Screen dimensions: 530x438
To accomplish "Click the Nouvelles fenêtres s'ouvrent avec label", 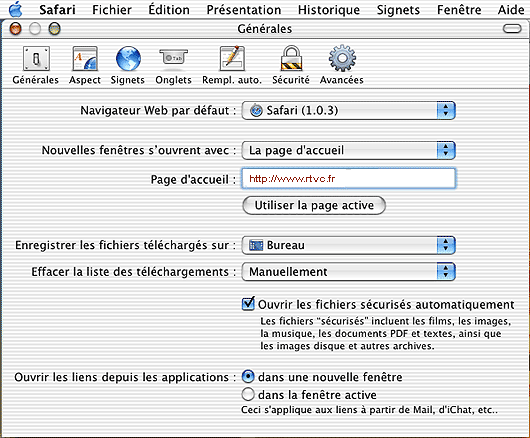I will (x=139, y=150).
